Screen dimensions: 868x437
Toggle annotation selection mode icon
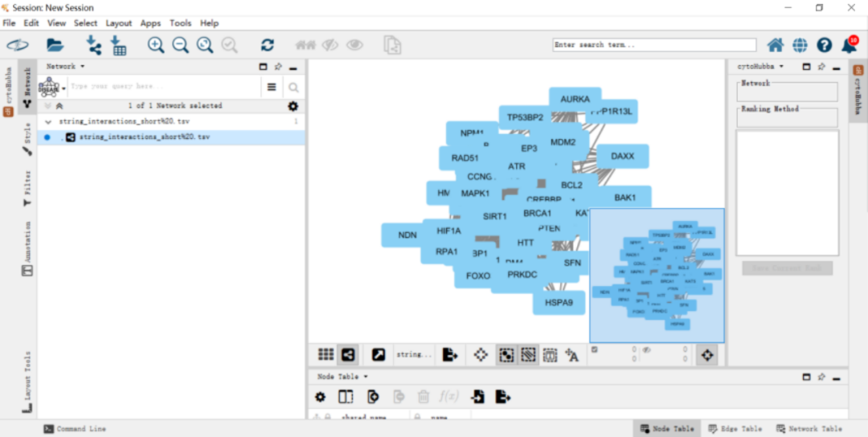click(550, 354)
